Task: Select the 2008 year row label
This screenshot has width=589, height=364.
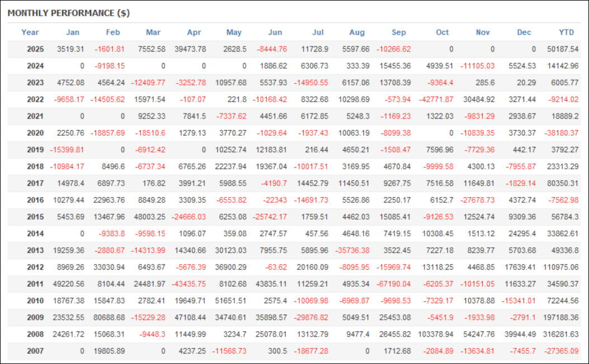Action: [36, 335]
